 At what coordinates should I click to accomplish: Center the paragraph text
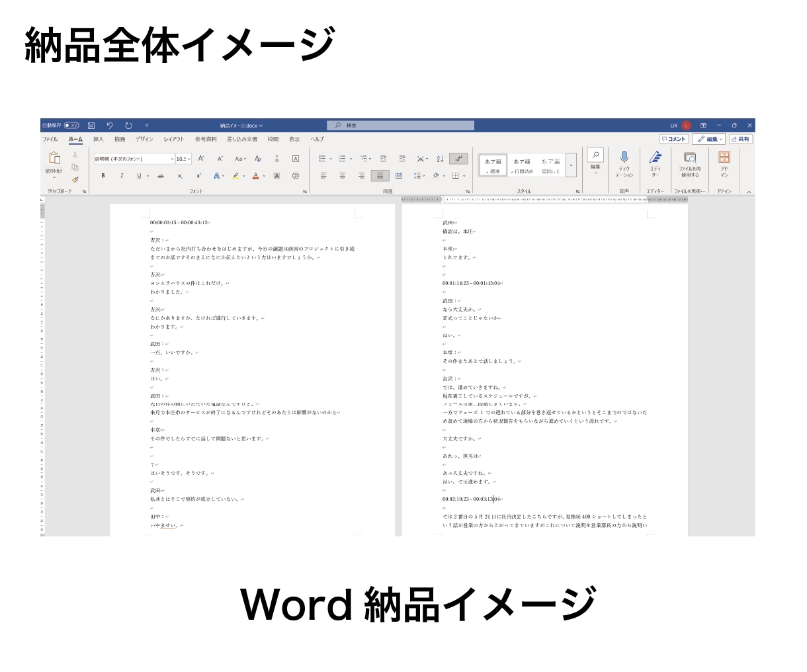point(342,176)
